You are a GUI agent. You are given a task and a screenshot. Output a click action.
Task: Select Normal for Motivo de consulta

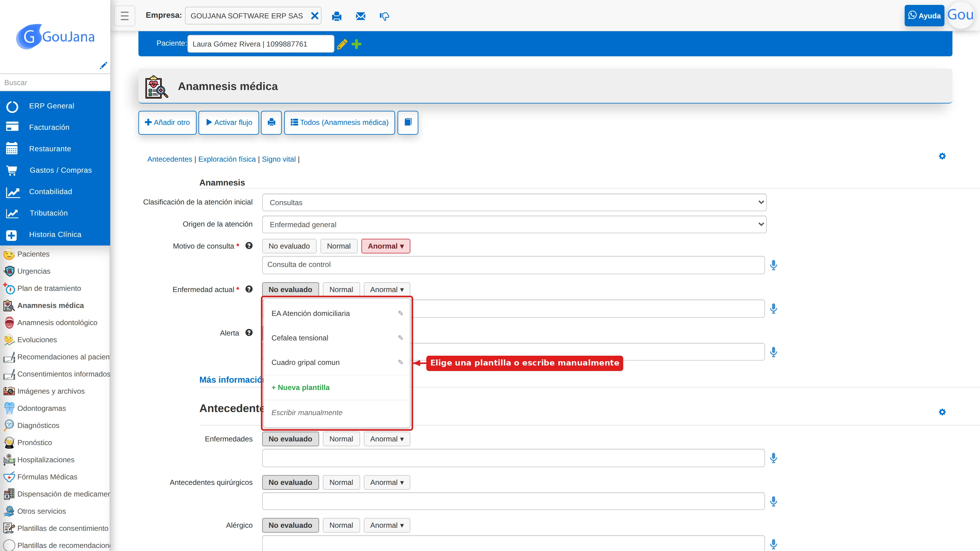pos(339,246)
